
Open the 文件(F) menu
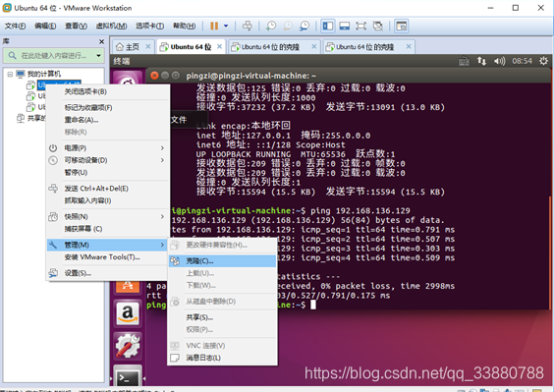(x=15, y=26)
